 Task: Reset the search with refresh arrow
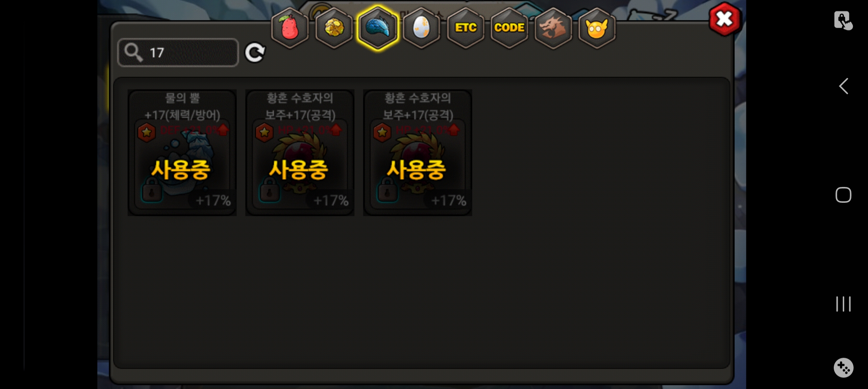255,53
